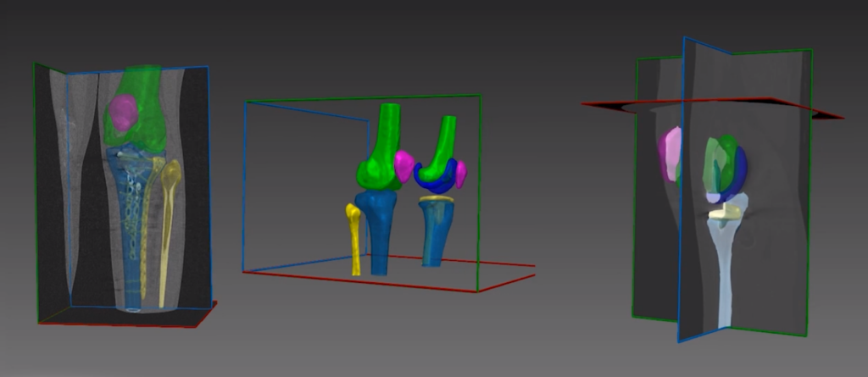Click the cream tibial tray in the middle view

coord(435,199)
